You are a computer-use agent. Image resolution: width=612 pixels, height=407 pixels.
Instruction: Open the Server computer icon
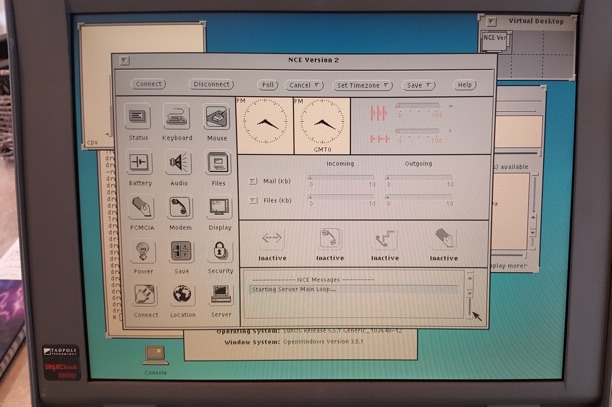(x=221, y=295)
